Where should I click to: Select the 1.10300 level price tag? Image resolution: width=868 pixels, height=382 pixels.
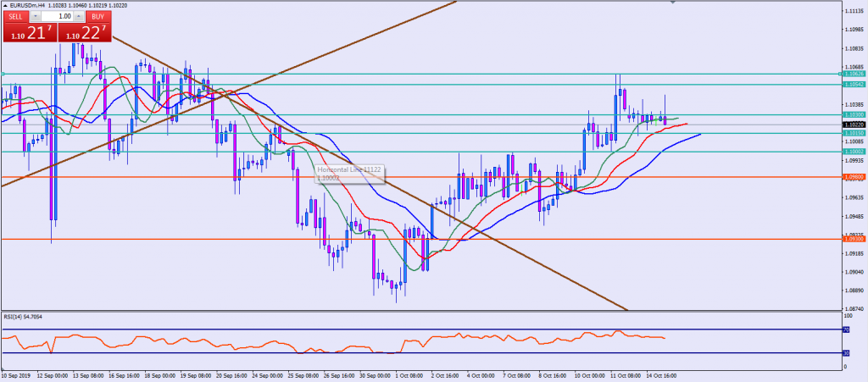click(854, 114)
